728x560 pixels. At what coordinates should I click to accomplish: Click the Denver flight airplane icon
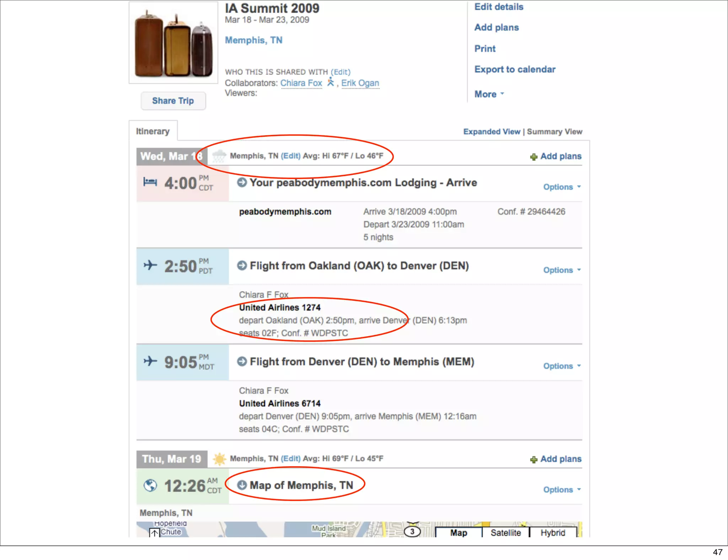150,361
